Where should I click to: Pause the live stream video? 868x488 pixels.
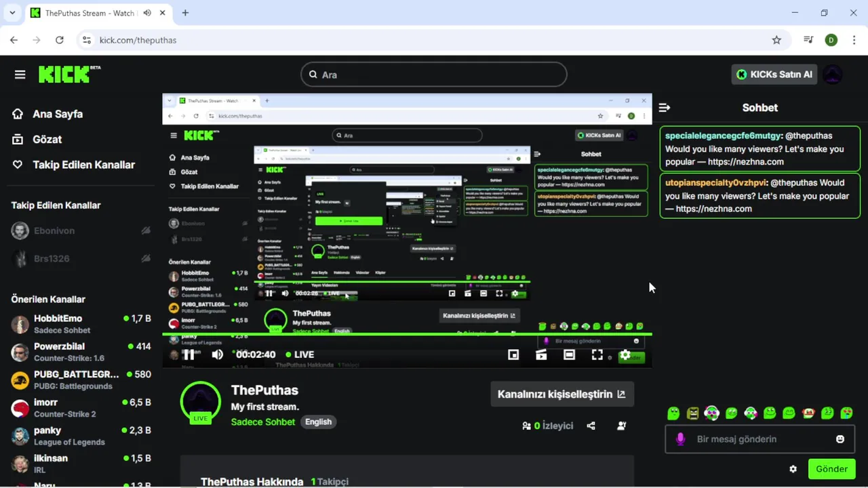[189, 354]
